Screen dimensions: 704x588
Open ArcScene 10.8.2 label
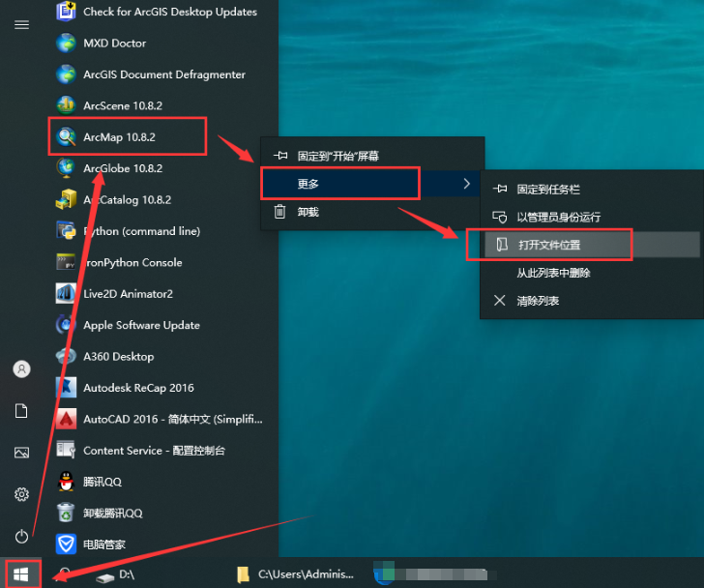[123, 105]
